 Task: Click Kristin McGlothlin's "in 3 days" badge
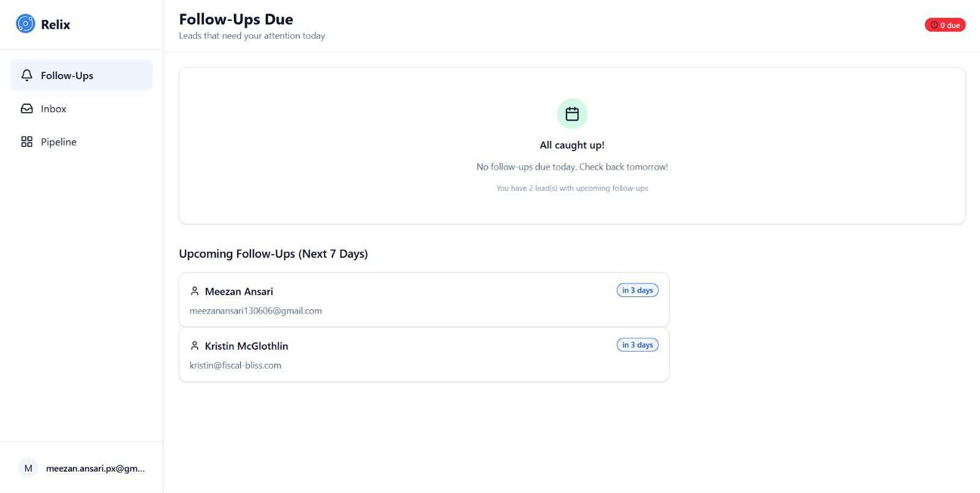(x=637, y=345)
